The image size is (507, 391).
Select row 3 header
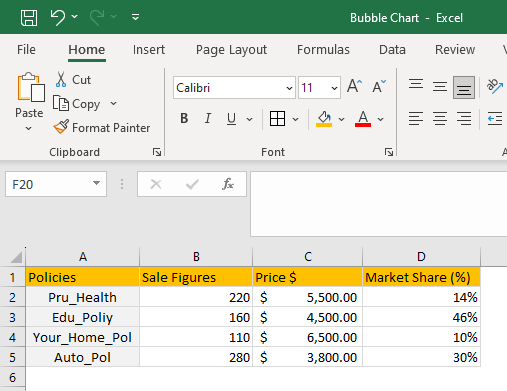tap(12, 317)
